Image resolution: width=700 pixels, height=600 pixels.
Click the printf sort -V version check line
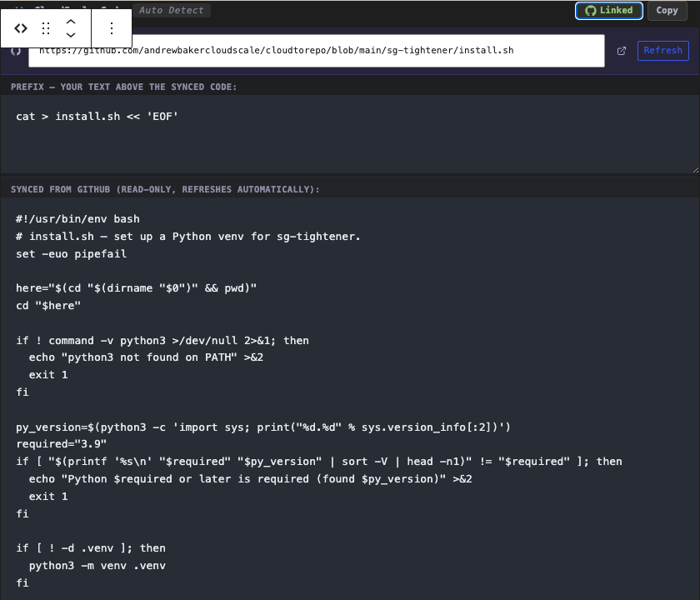pos(319,462)
